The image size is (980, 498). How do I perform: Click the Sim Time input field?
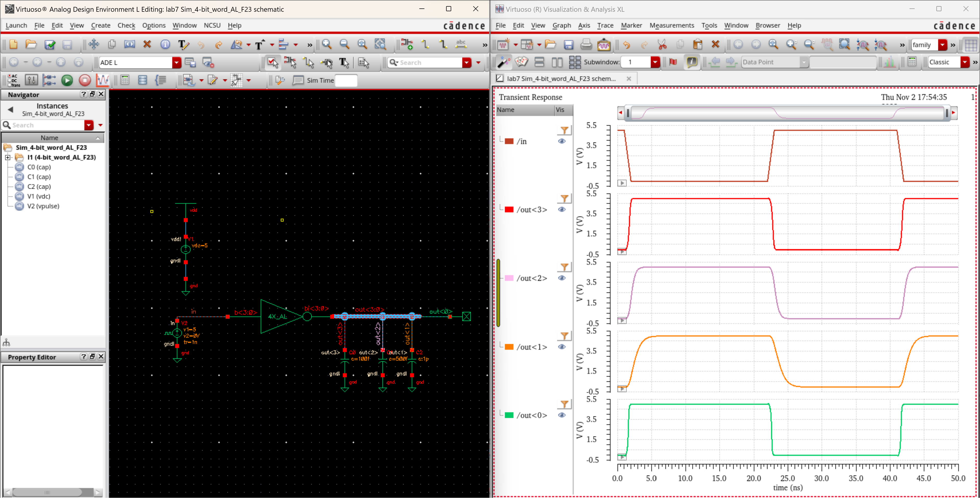(x=346, y=80)
